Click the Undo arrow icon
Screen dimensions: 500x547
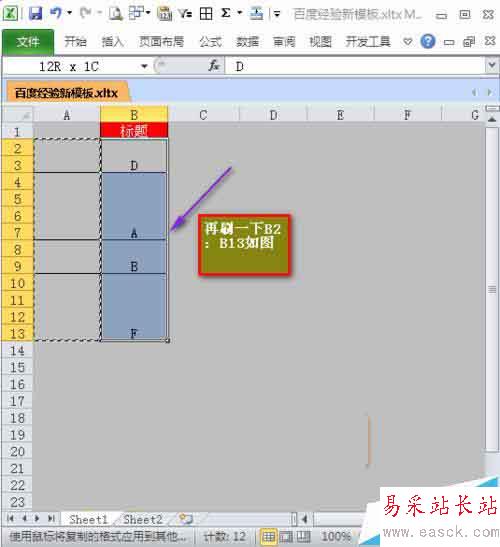pos(56,13)
